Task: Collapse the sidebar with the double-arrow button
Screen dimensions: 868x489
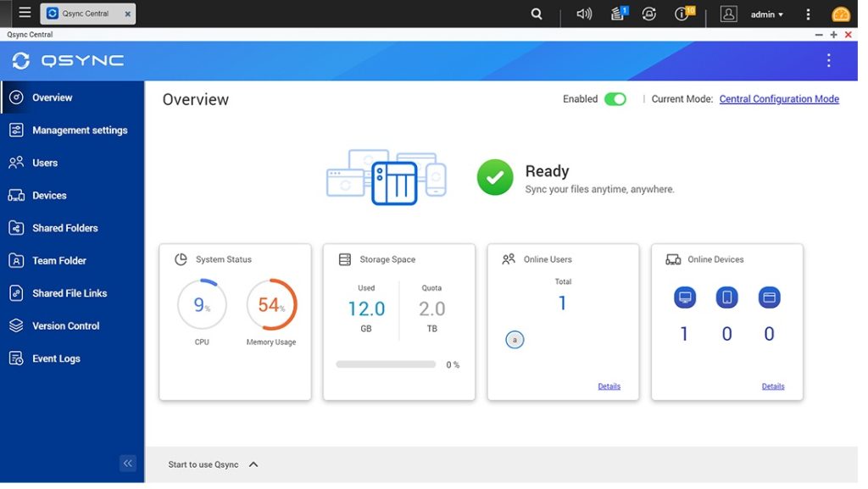Action: pyautogui.click(x=128, y=463)
